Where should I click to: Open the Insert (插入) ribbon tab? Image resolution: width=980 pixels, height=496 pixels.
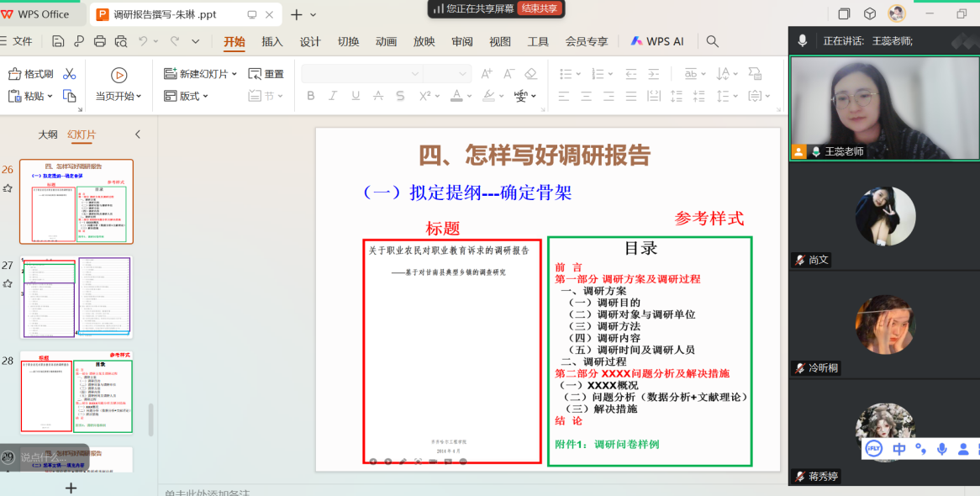click(272, 41)
